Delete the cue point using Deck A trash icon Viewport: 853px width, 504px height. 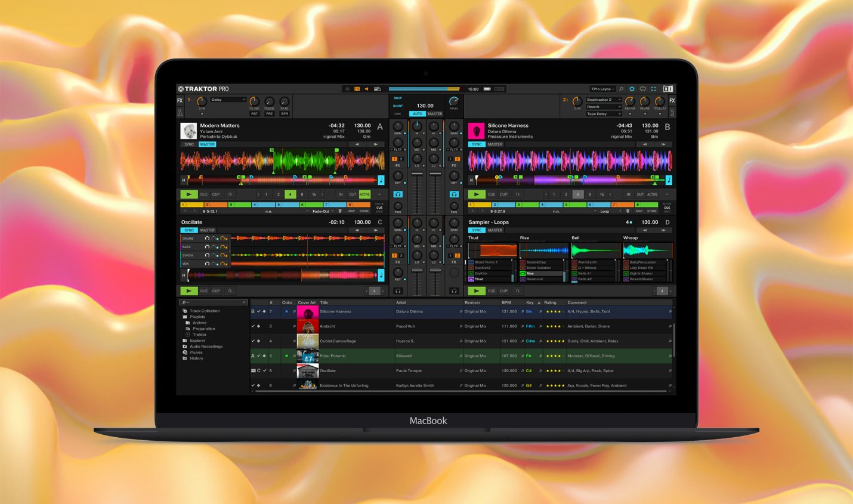pos(339,211)
